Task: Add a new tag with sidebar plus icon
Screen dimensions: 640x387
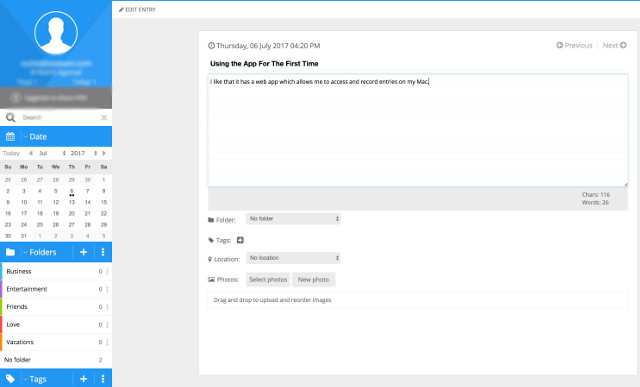Action: tap(83, 379)
